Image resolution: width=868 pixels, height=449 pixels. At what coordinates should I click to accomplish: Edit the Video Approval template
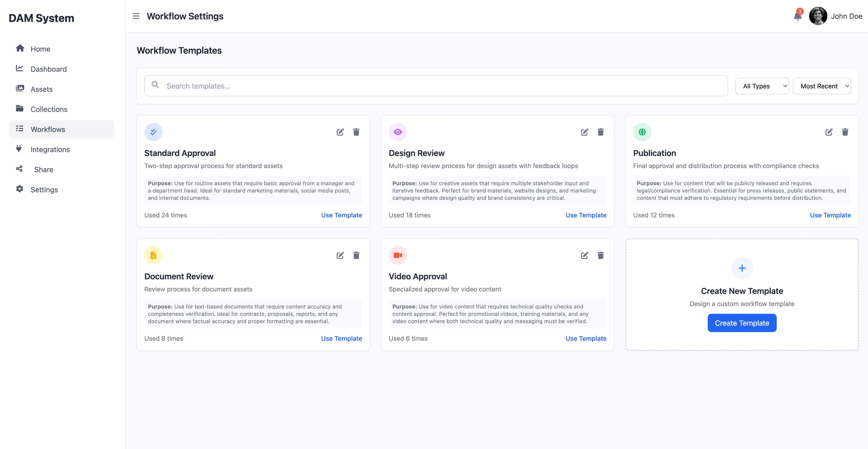point(584,256)
